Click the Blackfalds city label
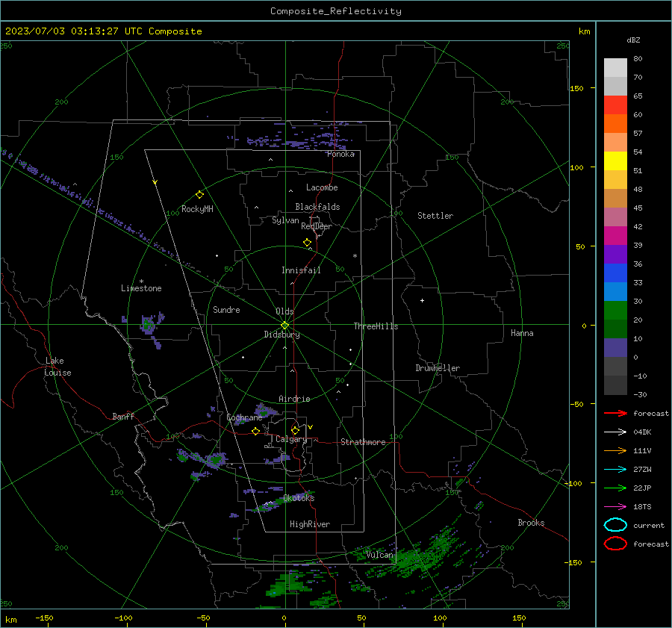This screenshot has height=628, width=672. tap(317, 207)
